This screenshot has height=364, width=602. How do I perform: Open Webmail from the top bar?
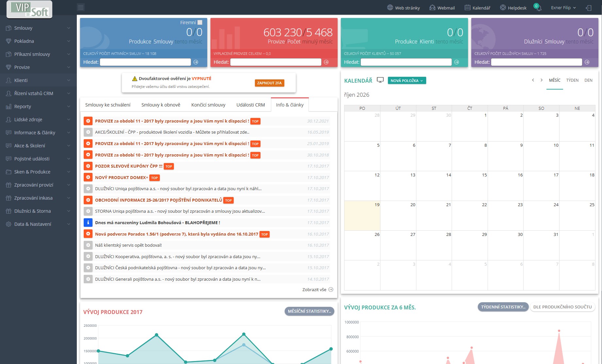(x=442, y=8)
